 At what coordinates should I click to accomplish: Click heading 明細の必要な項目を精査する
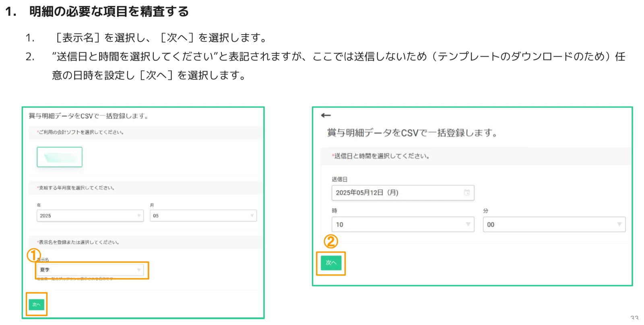109,11
